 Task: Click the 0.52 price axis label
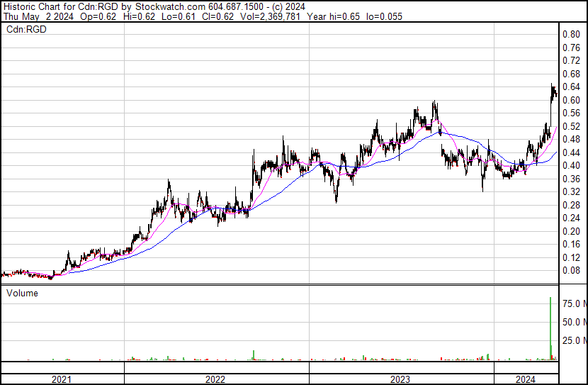[571, 126]
